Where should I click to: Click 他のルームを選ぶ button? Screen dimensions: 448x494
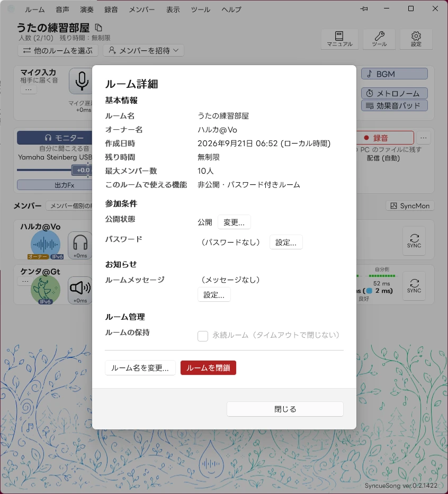58,50
